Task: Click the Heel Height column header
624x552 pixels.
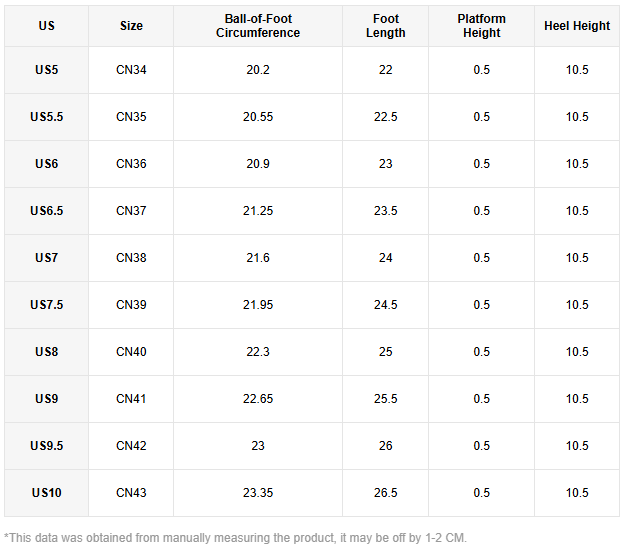Action: click(577, 26)
